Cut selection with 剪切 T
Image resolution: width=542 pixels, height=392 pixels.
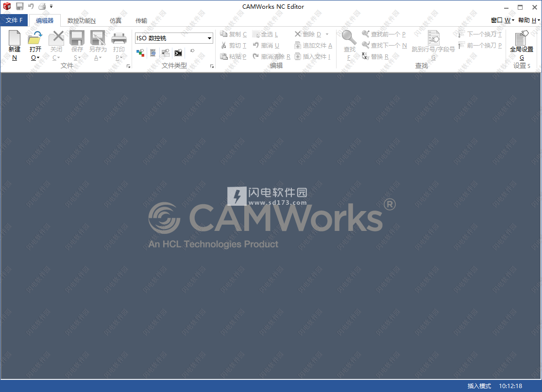[233, 45]
